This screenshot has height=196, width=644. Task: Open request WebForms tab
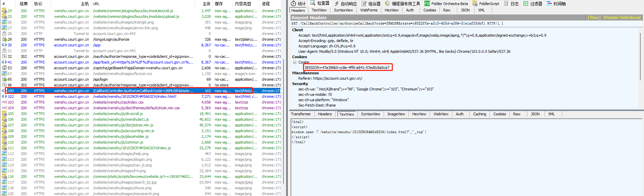tap(369, 10)
